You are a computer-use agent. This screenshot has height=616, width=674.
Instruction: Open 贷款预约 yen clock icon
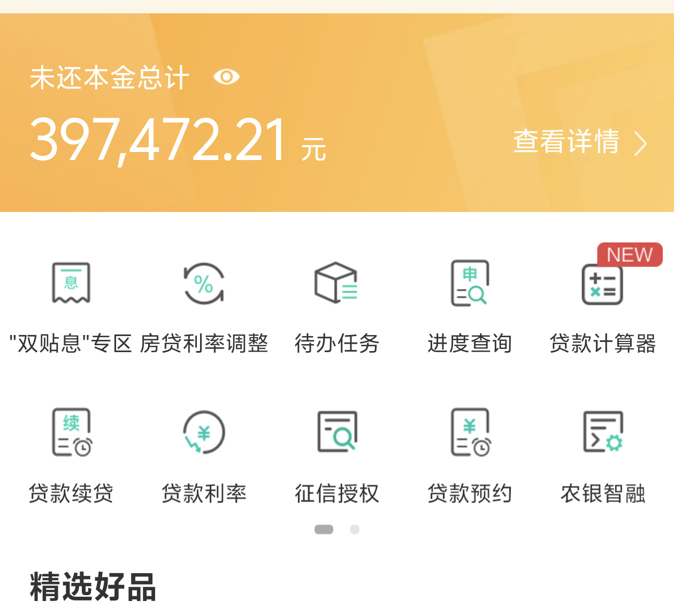[470, 432]
